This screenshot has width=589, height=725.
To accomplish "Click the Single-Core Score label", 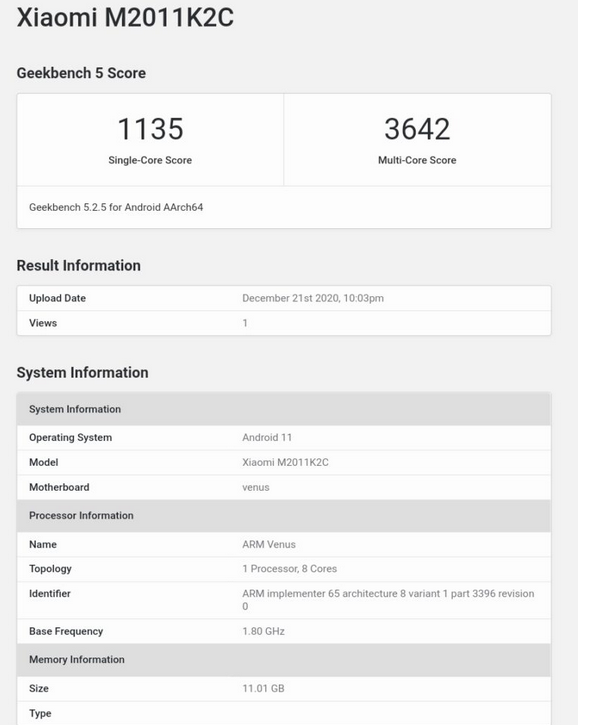I will (x=150, y=160).
